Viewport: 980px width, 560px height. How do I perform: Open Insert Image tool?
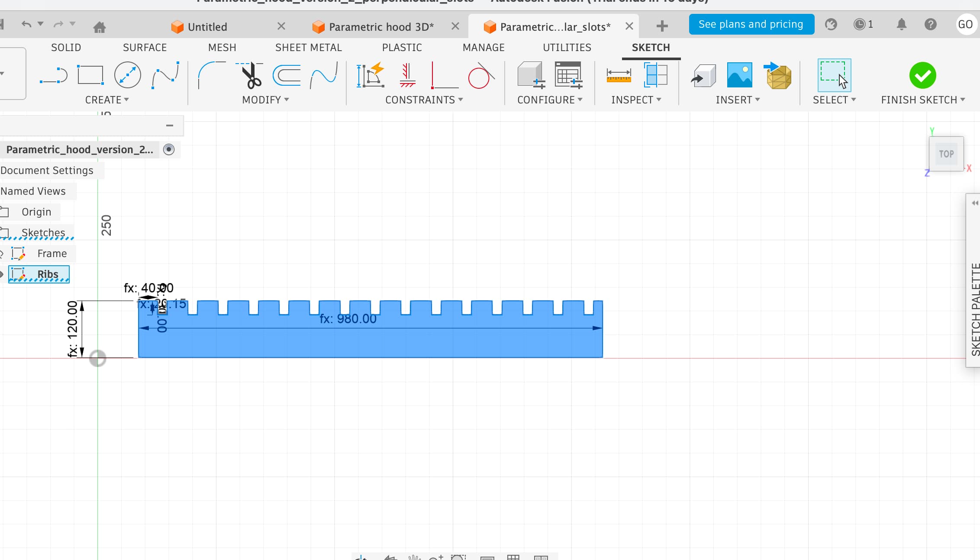pos(739,75)
